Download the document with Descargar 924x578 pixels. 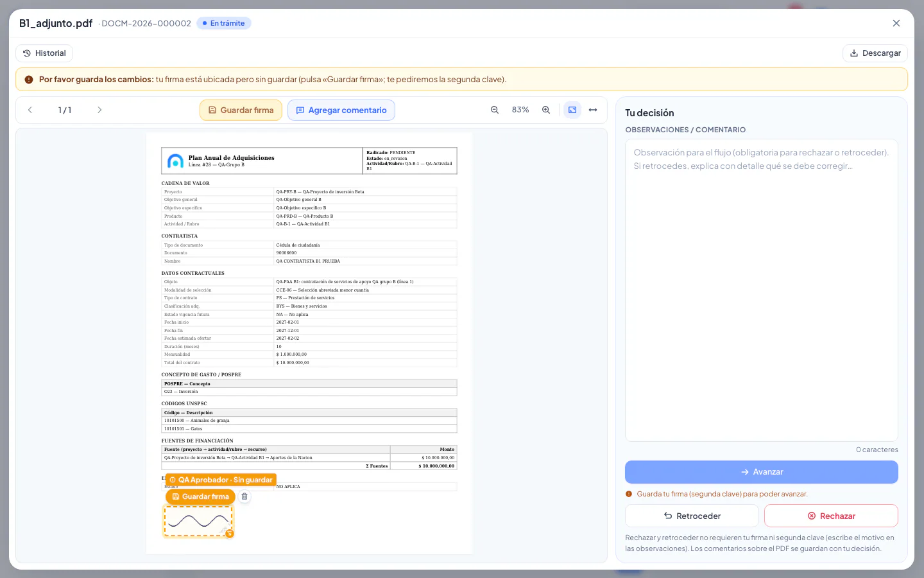(875, 53)
